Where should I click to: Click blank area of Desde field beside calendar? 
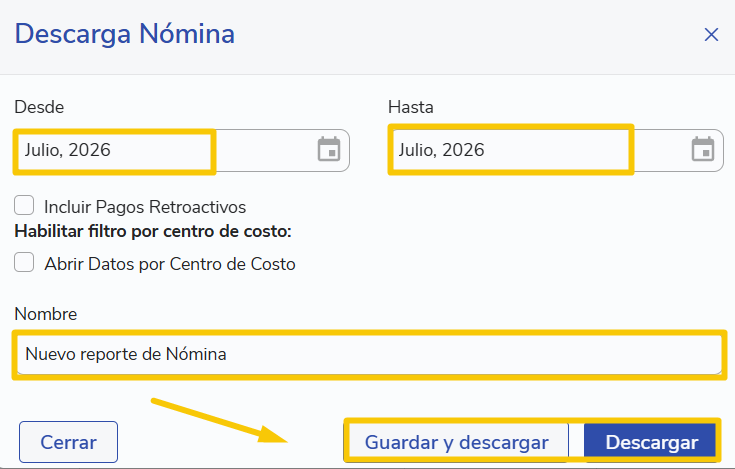(x=265, y=150)
